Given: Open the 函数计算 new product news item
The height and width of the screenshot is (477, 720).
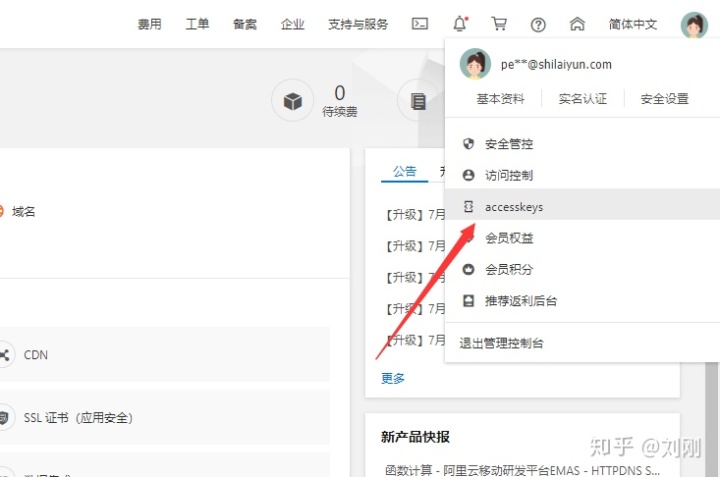Looking at the screenshot, I should (x=523, y=470).
